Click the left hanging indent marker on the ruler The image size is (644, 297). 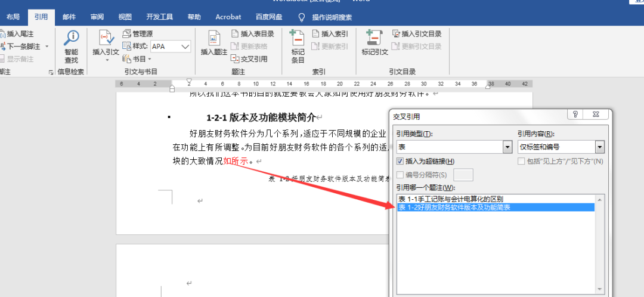(x=172, y=88)
